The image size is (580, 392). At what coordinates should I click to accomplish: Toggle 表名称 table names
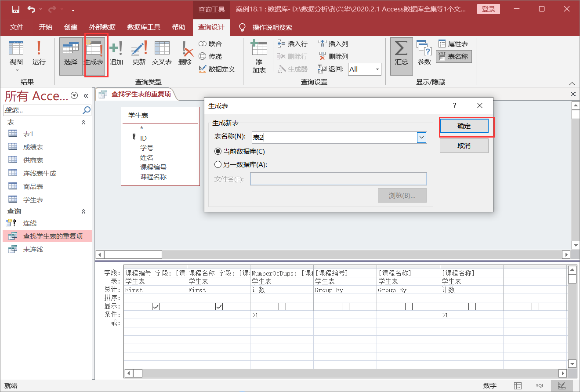point(453,56)
